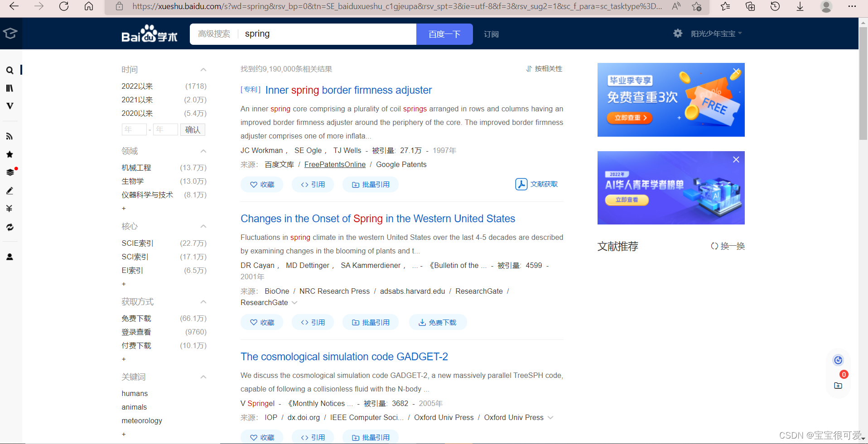Click 文献获取 document retrieval

click(x=536, y=184)
